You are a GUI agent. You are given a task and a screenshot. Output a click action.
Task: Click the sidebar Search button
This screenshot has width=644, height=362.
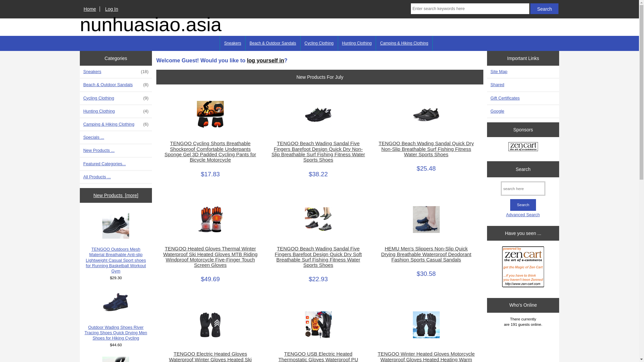[x=523, y=205]
